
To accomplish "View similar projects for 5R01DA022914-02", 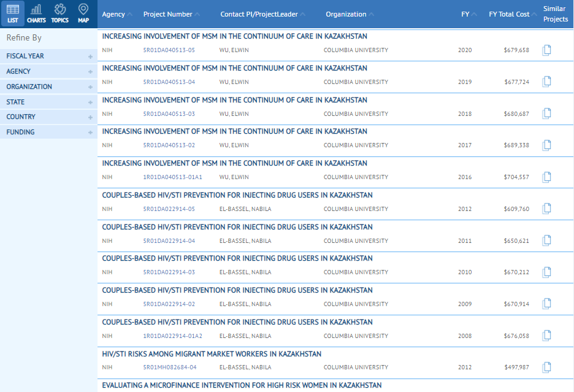I will (546, 304).
